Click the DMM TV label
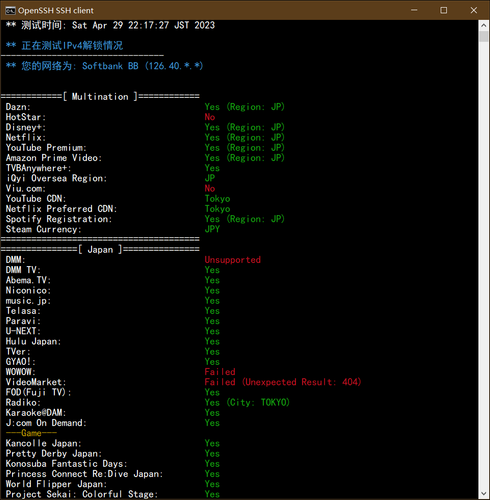Viewport: 490px width, 500px height. tap(23, 270)
